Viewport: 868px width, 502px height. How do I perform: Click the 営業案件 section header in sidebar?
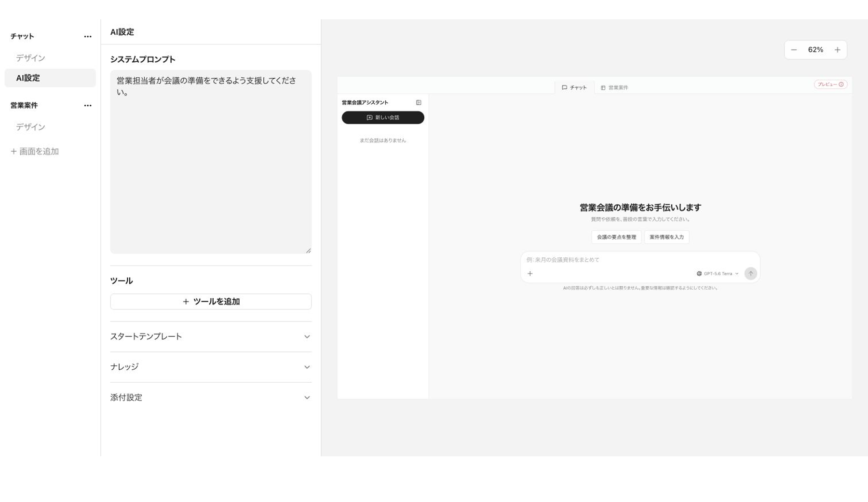(24, 106)
